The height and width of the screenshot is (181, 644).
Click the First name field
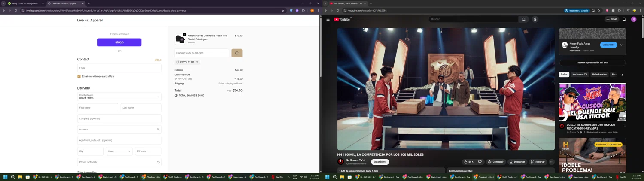coord(98,108)
